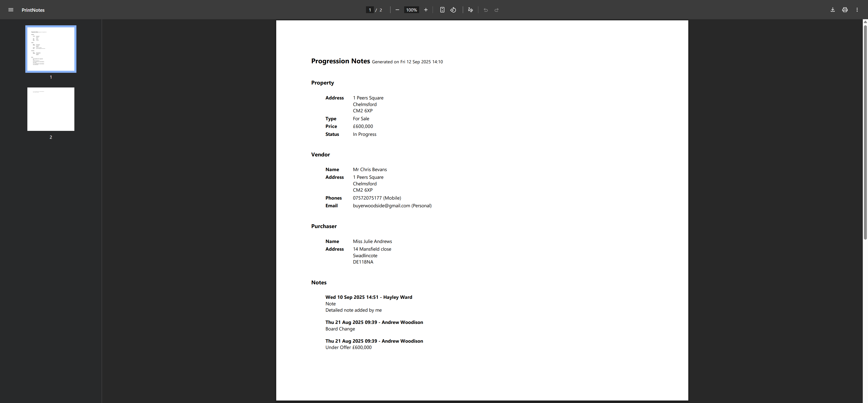This screenshot has width=868, height=403.
Task: Click the undo arrow icon
Action: point(486,10)
